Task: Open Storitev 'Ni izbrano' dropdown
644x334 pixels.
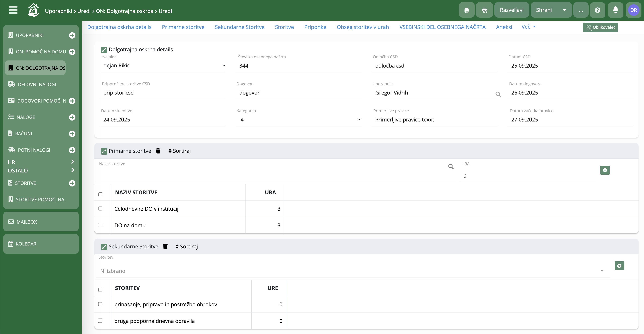Action: 352,271
